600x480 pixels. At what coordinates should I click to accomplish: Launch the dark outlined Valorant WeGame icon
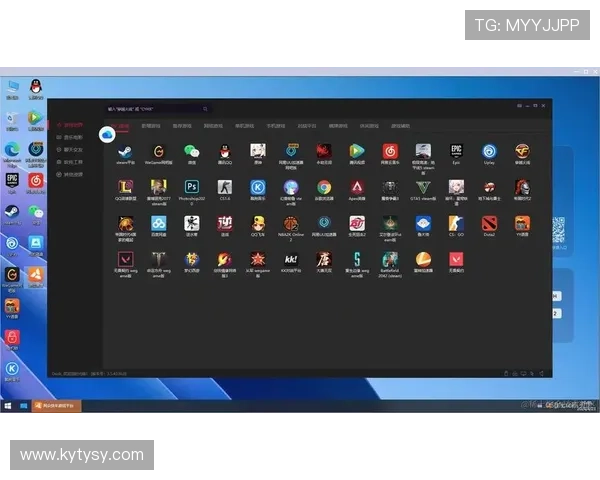click(x=125, y=259)
